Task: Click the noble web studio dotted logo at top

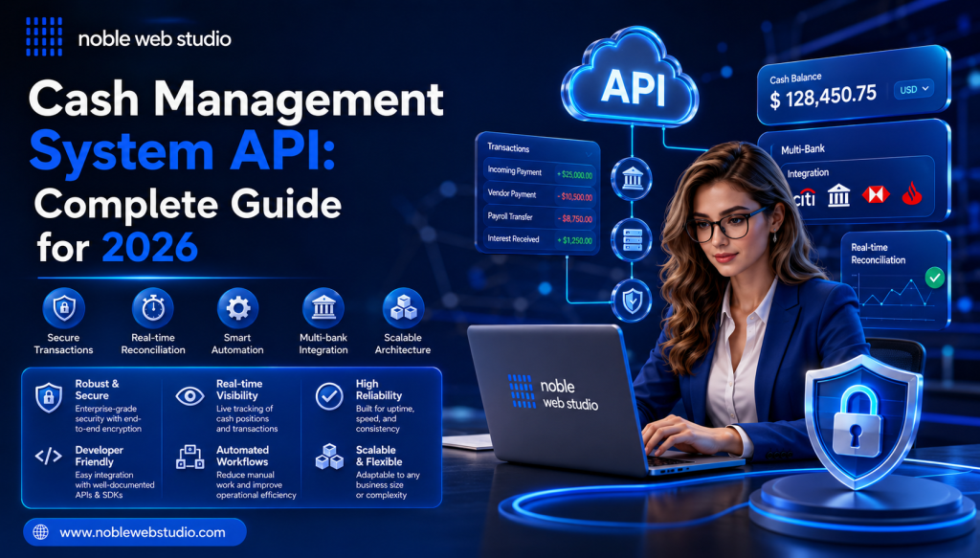Action: [x=44, y=36]
